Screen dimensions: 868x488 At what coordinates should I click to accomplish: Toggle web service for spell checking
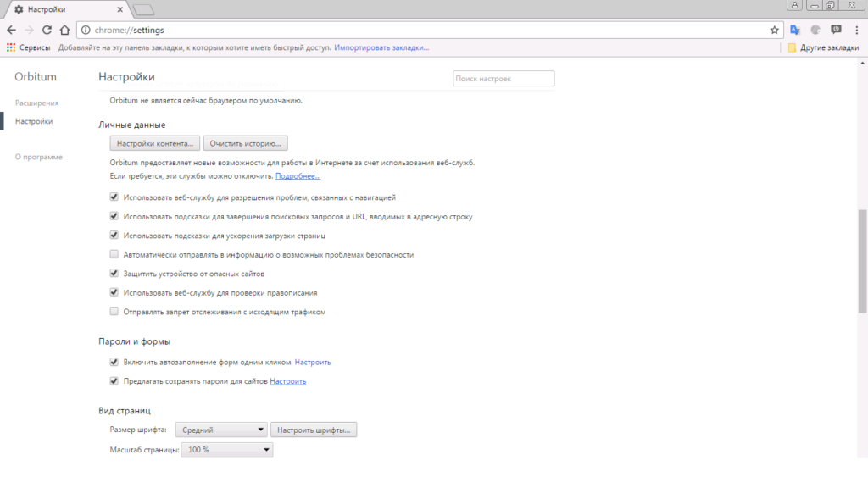pyautogui.click(x=114, y=292)
